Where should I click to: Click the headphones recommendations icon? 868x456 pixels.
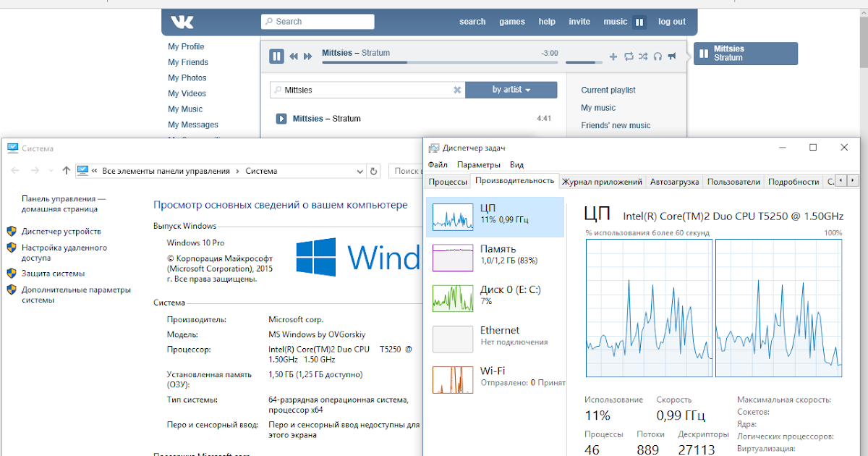click(x=658, y=56)
